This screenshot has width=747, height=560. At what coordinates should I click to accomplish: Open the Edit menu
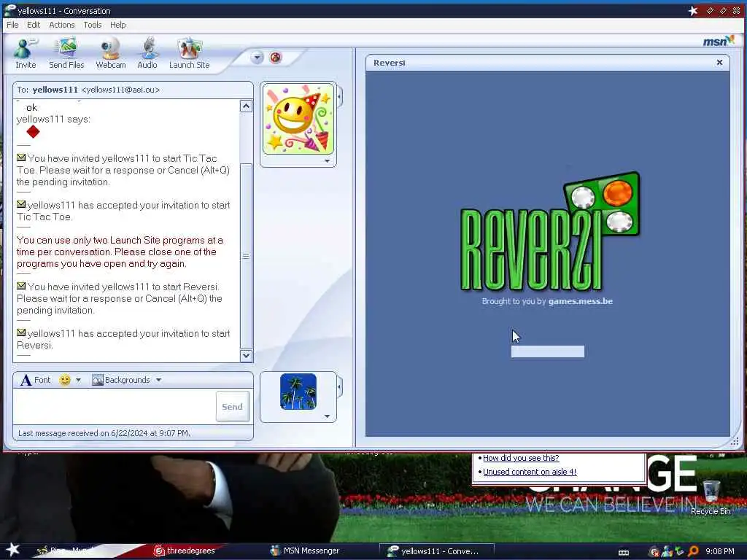pyautogui.click(x=34, y=25)
